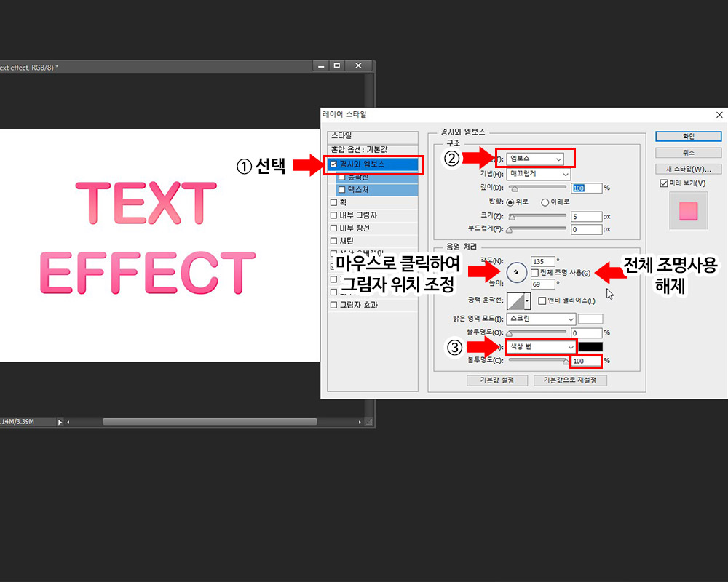The height and width of the screenshot is (582, 728).
Task: Select the 새틴 row label
Action: point(347,241)
